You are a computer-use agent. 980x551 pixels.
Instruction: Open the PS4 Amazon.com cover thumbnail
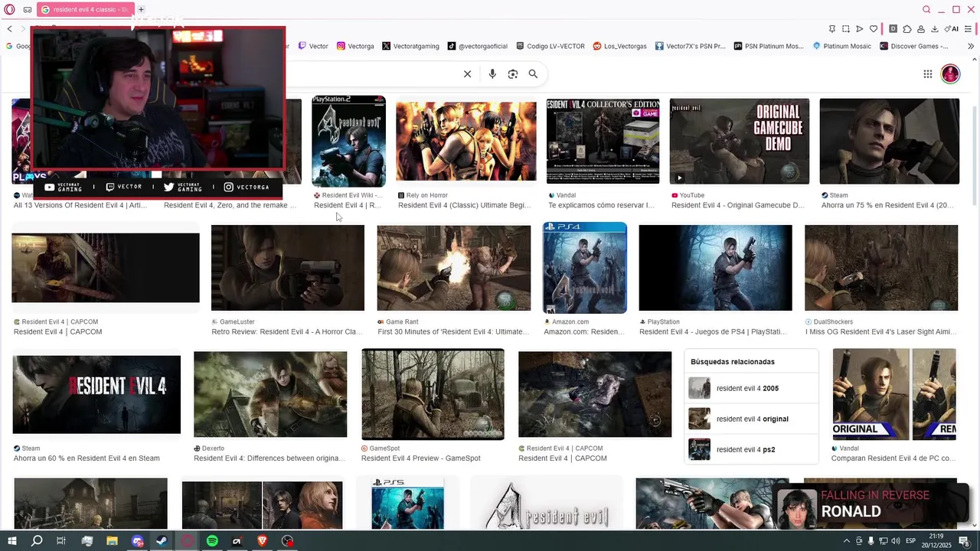click(x=585, y=268)
